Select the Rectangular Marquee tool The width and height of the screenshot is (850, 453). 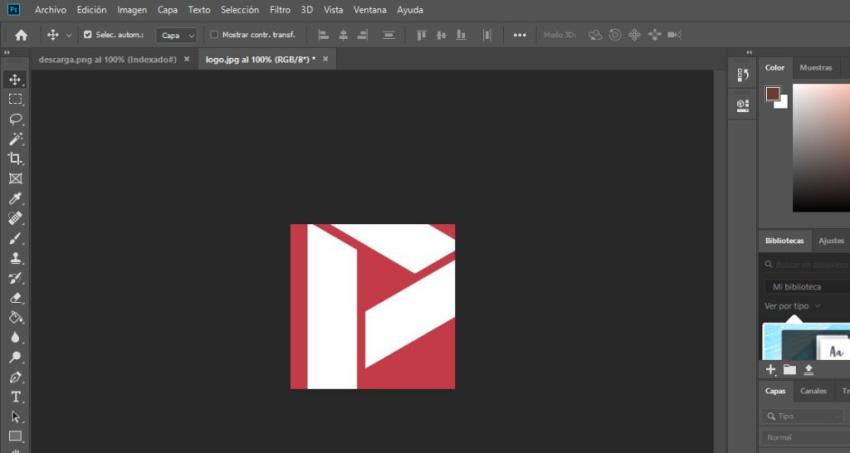click(x=15, y=99)
